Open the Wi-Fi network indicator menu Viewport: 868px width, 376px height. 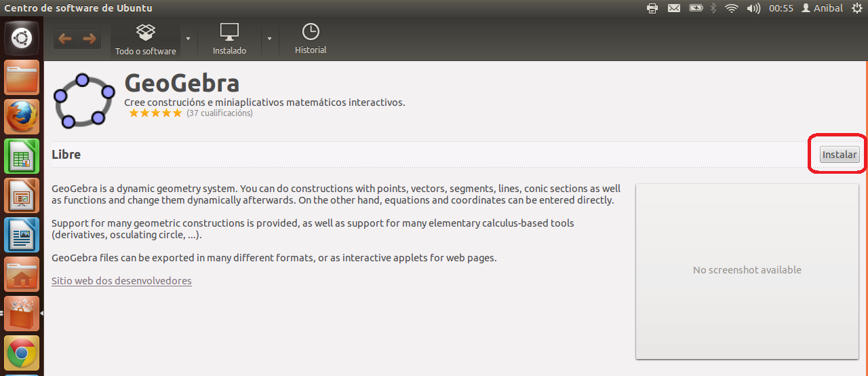coord(731,8)
